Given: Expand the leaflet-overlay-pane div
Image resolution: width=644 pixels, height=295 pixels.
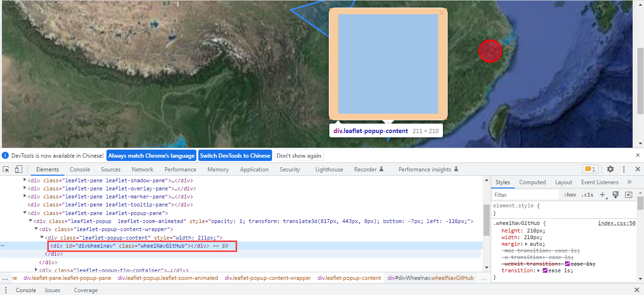Looking at the screenshot, I should pyautogui.click(x=25, y=188).
